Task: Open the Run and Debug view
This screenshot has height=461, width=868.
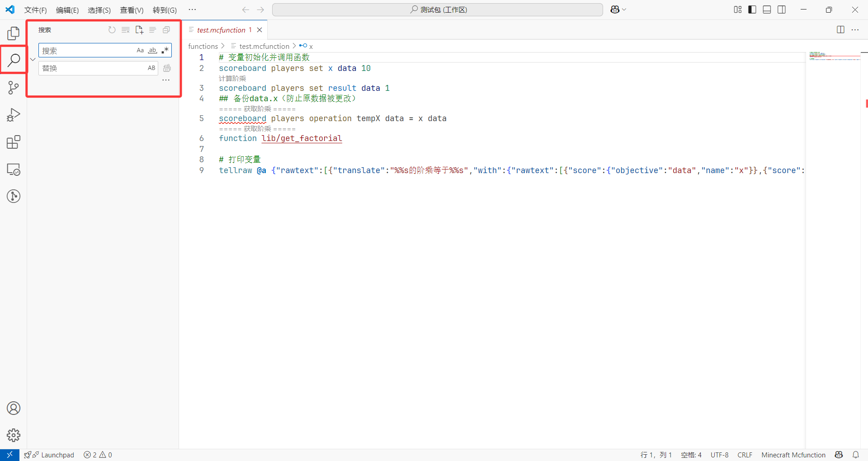Action: 14,115
